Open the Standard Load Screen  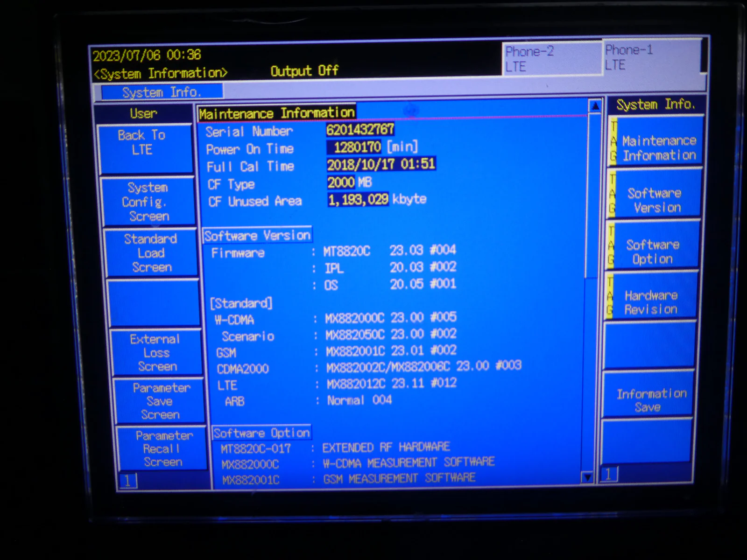[151, 253]
